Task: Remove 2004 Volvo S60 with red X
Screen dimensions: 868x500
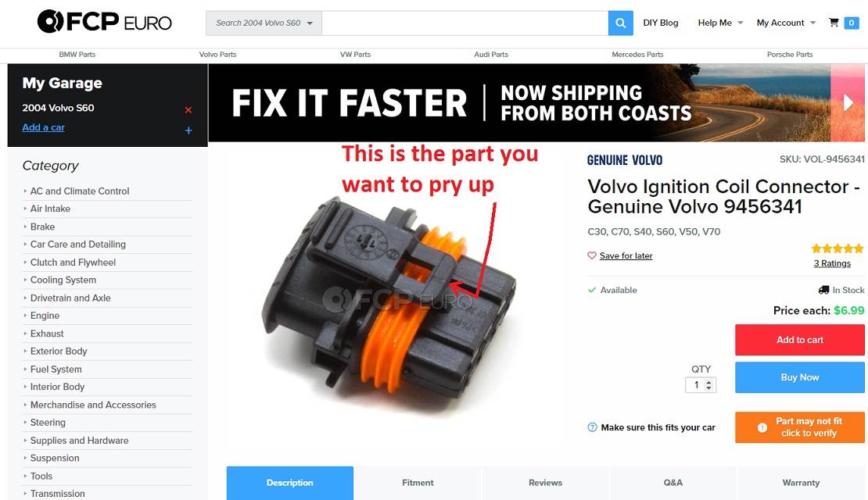Action: (x=188, y=109)
